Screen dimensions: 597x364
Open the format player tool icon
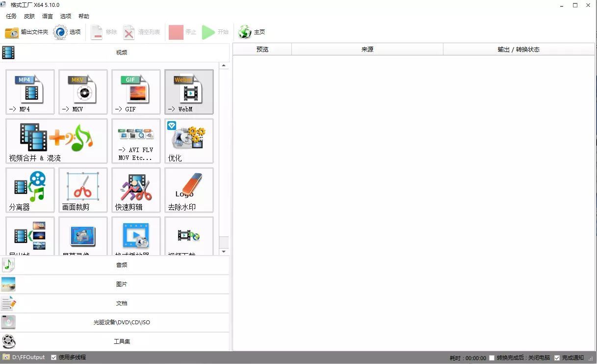coord(136,236)
